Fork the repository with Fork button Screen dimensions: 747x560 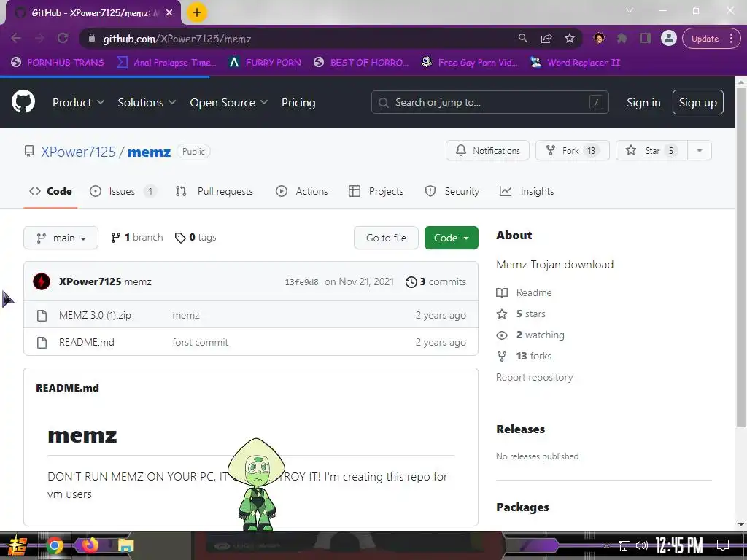tap(572, 150)
